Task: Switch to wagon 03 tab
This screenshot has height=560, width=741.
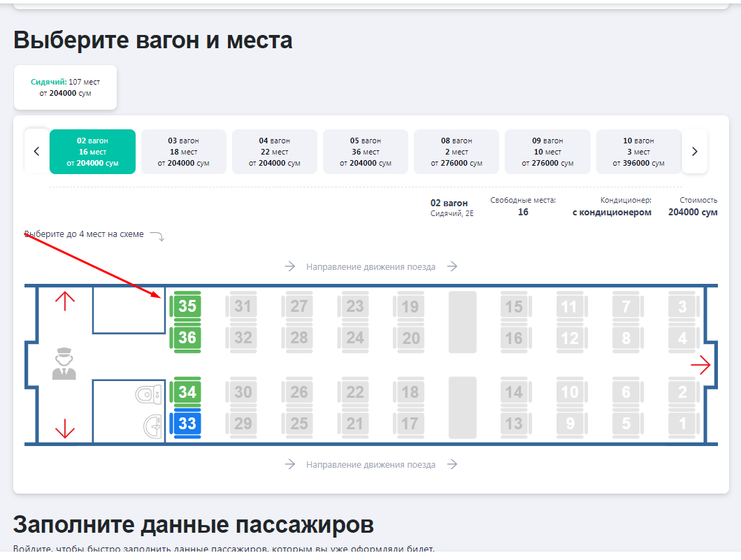Action: [184, 152]
